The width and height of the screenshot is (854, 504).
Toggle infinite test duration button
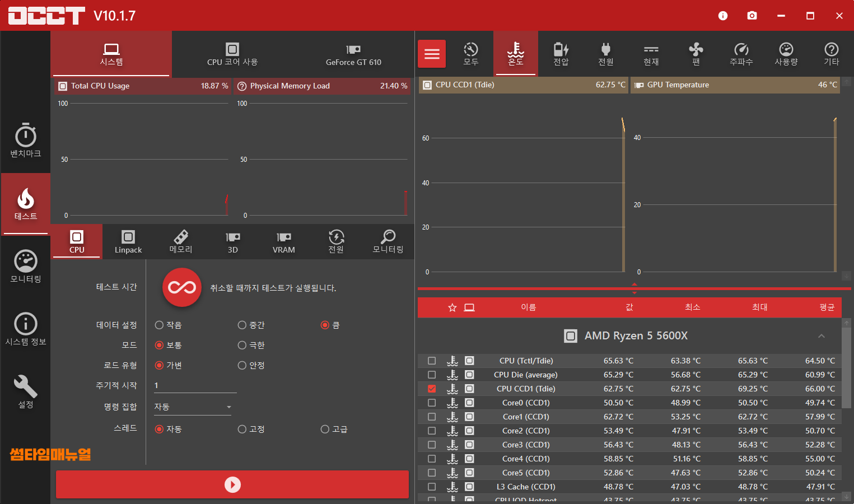pyautogui.click(x=182, y=287)
